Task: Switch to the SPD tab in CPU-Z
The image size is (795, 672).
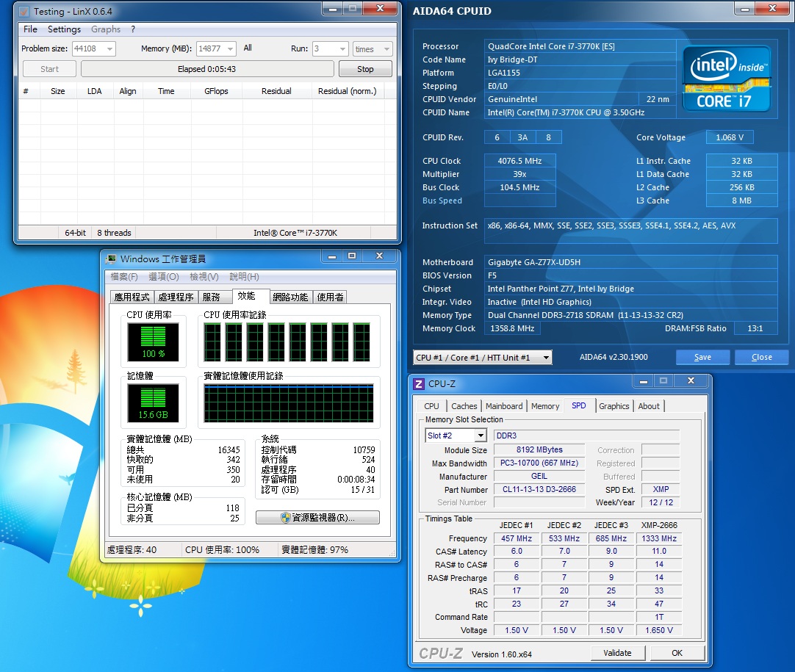Action: 578,405
